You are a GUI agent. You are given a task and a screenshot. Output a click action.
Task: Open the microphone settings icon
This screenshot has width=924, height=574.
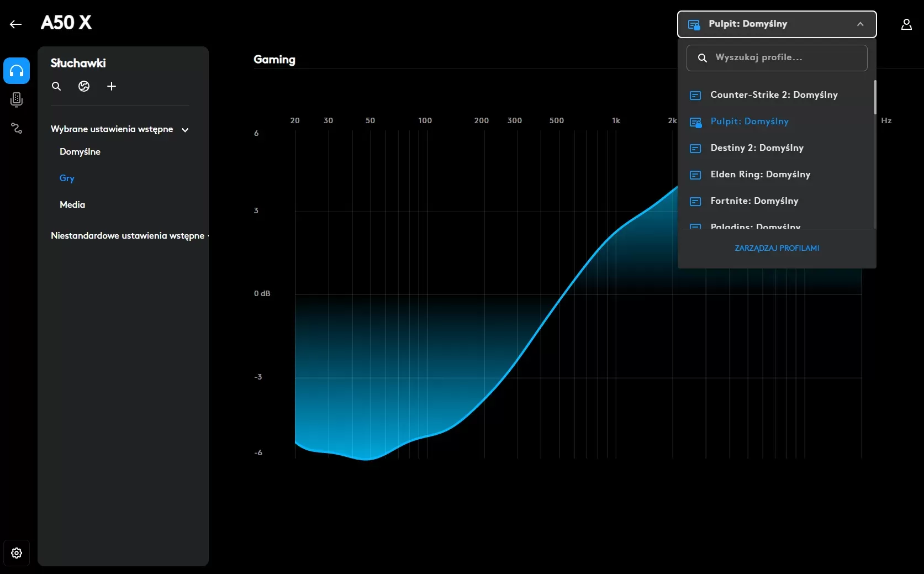coord(17,99)
